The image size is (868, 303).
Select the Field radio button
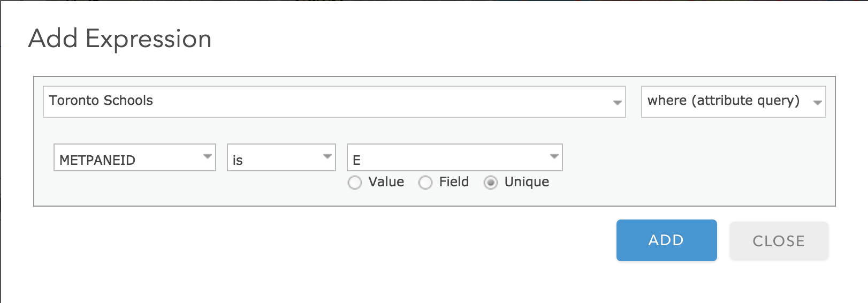pyautogui.click(x=425, y=183)
